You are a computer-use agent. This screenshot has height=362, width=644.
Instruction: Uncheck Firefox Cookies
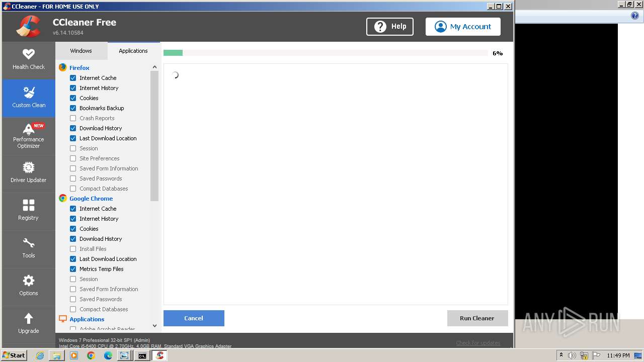click(x=73, y=98)
